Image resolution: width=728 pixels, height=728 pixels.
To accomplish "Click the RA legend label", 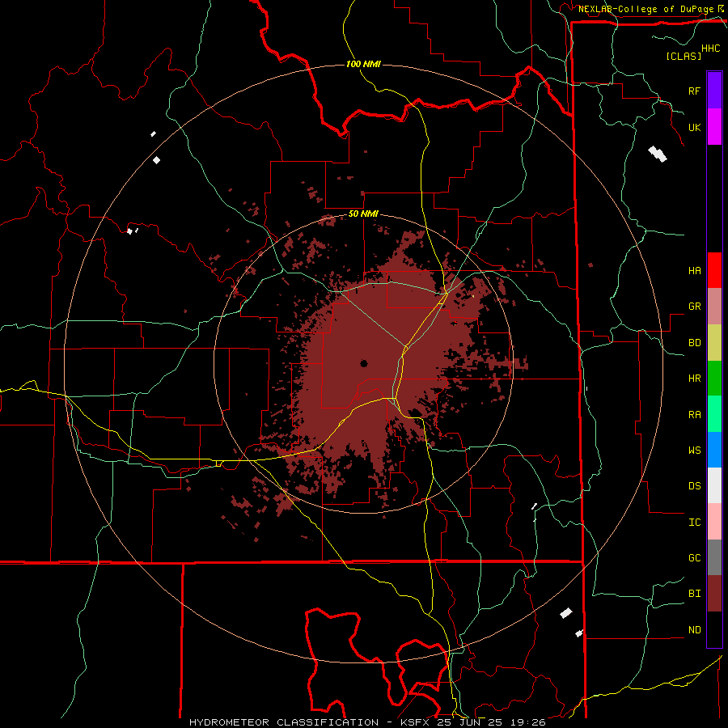I will coord(694,415).
